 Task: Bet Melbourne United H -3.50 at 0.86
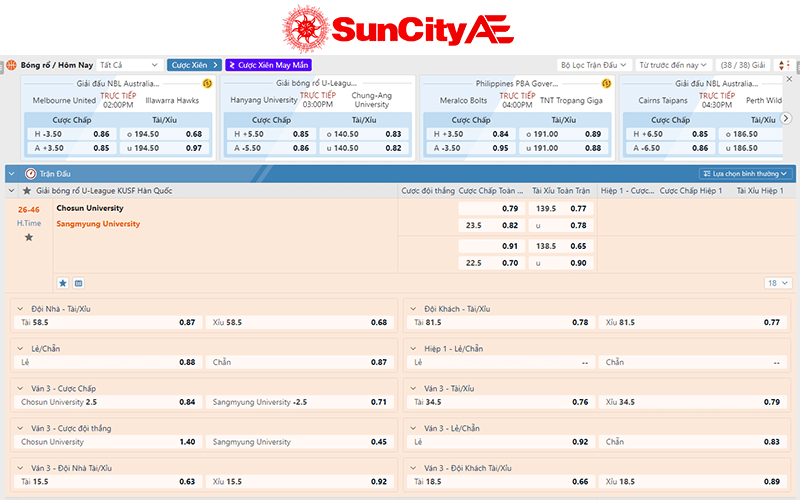pyautogui.click(x=72, y=134)
